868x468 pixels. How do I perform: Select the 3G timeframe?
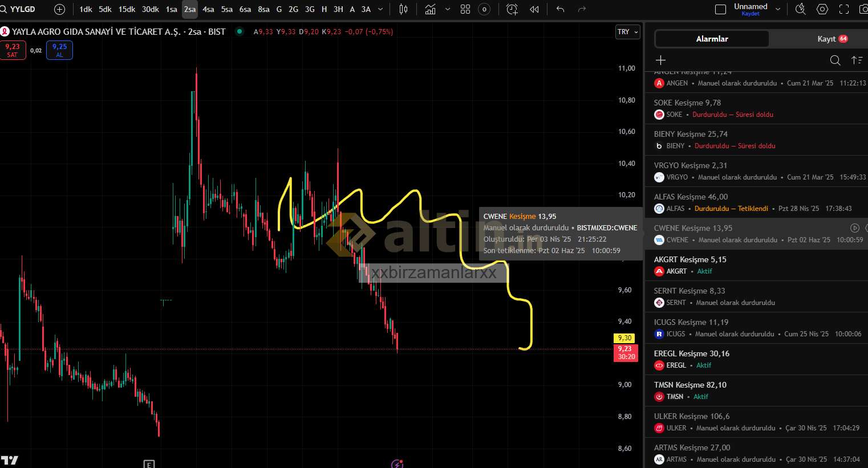[310, 9]
